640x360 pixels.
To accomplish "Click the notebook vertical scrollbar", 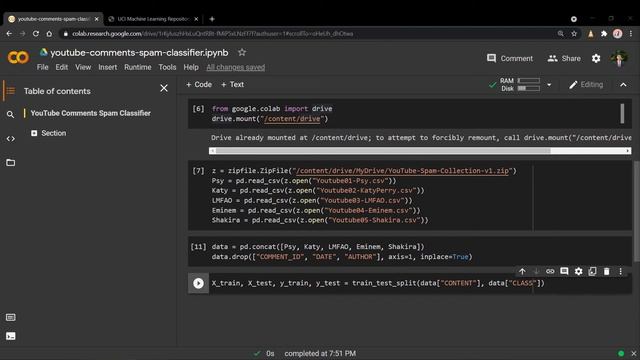I will (636, 211).
